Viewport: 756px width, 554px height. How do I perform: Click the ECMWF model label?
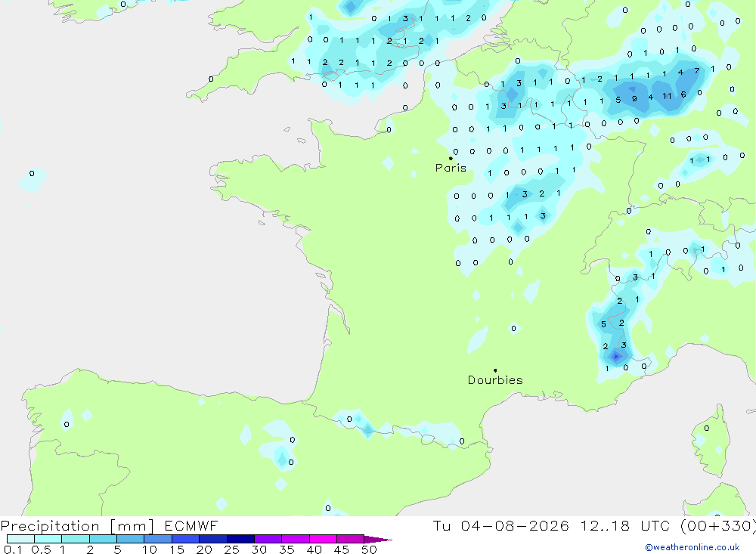click(191, 525)
